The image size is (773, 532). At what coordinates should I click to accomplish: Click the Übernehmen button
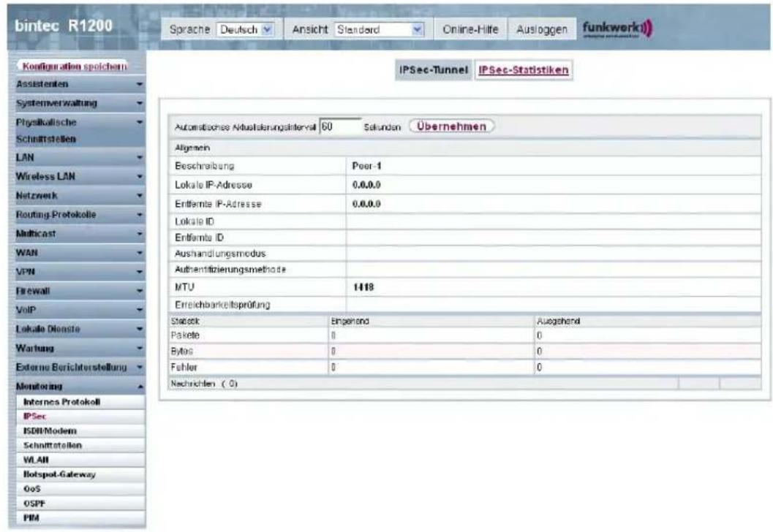pos(451,126)
